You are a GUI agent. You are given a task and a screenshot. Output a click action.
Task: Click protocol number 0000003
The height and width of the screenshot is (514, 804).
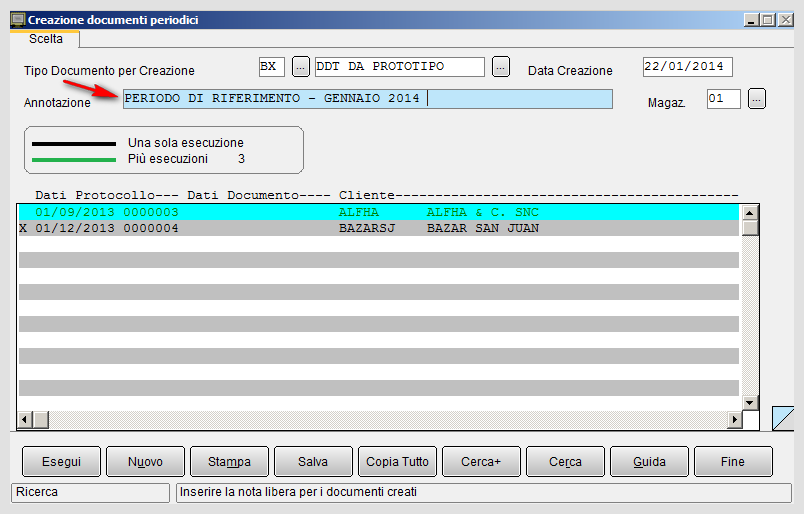[x=151, y=212]
